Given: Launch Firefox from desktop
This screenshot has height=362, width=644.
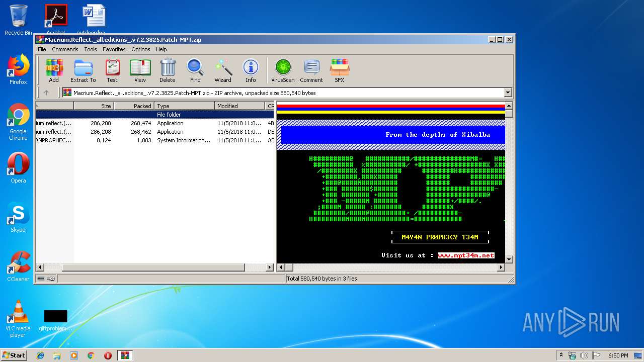Looking at the screenshot, I should (18, 69).
